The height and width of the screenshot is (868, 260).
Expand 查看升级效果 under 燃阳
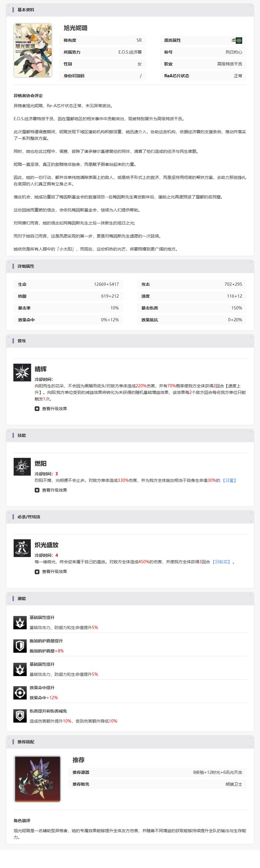tap(51, 490)
